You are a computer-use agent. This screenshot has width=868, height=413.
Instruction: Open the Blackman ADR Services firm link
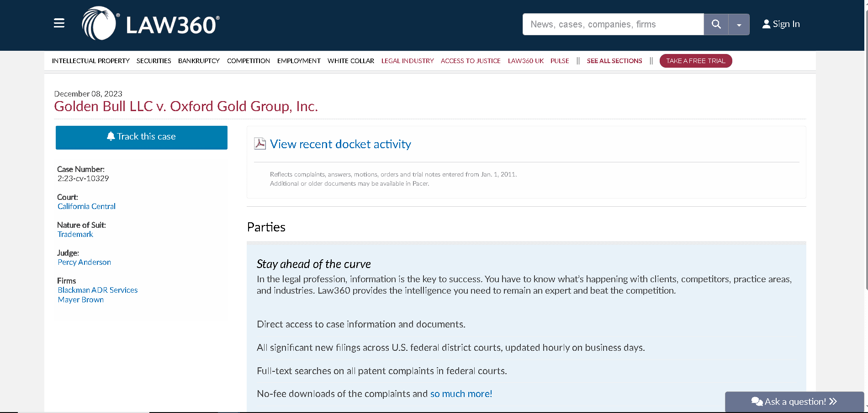pos(98,290)
